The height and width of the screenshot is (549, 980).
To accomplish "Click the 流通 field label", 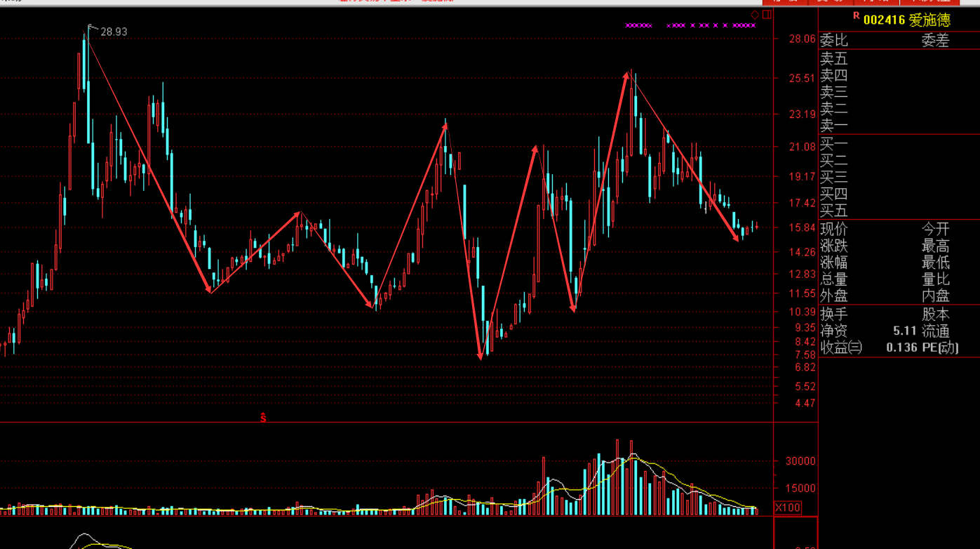I will tap(935, 331).
